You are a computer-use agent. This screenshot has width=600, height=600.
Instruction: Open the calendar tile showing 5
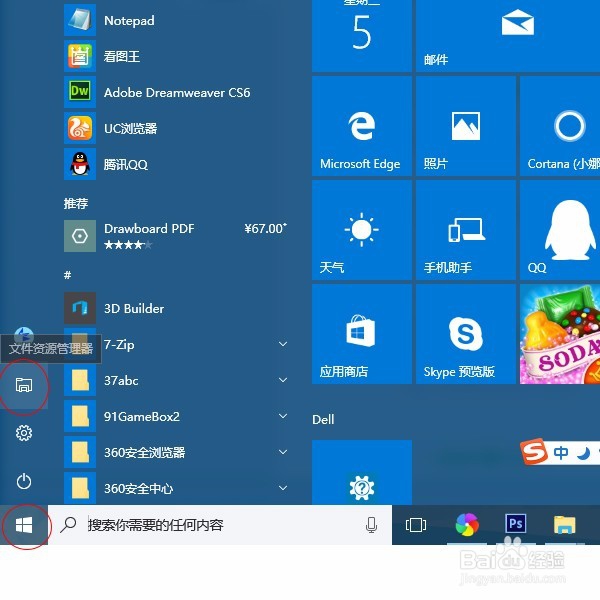(362, 36)
